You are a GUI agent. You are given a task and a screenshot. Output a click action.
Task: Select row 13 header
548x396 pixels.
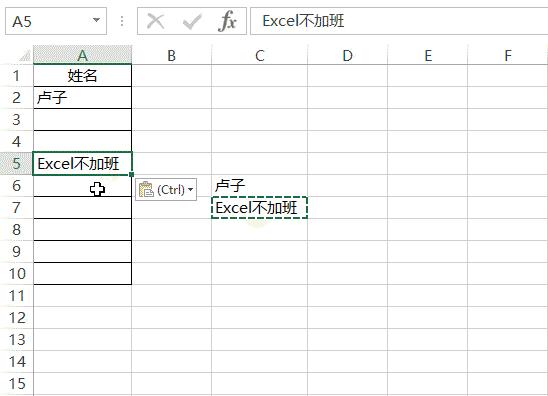coord(16,340)
